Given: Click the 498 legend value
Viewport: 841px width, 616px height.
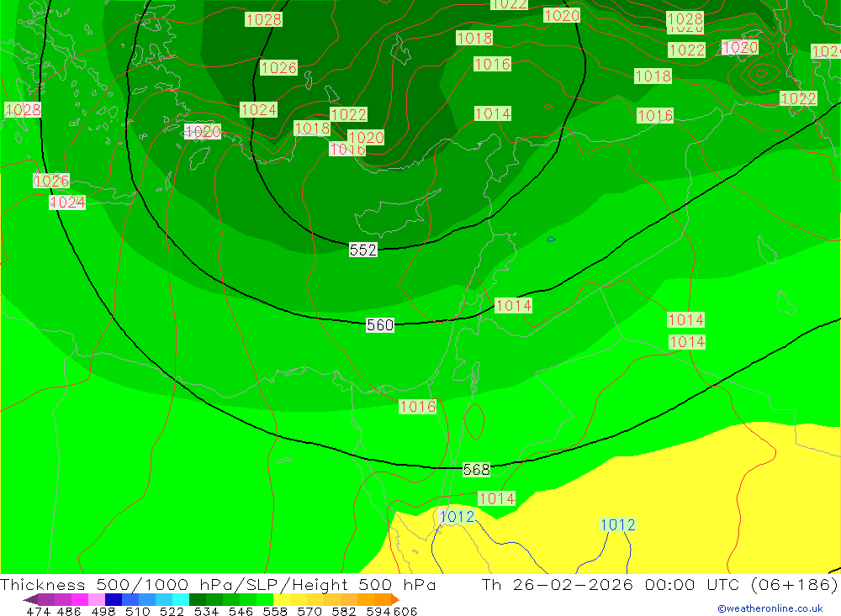Looking at the screenshot, I should click(x=103, y=611).
